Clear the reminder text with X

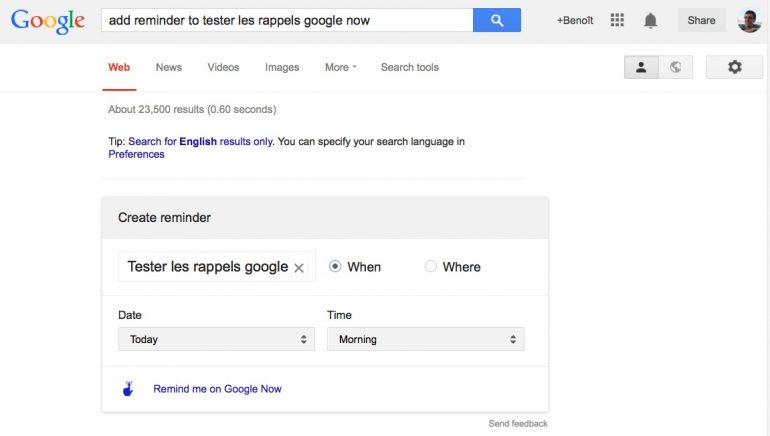coord(299,268)
